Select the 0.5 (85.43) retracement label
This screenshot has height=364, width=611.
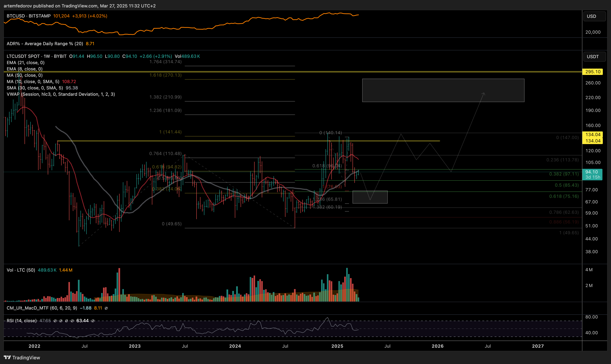[x=567, y=185]
